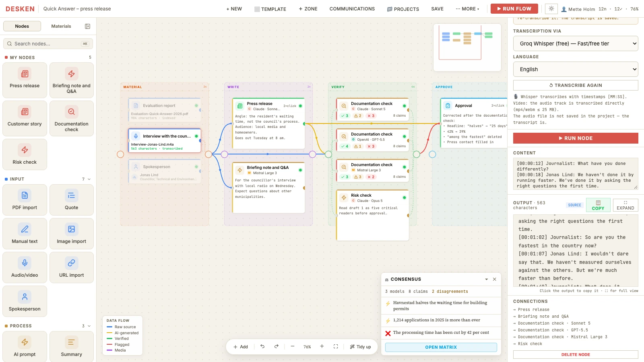
Task: Add the Briefing note and Q&A node
Action: pyautogui.click(x=71, y=80)
